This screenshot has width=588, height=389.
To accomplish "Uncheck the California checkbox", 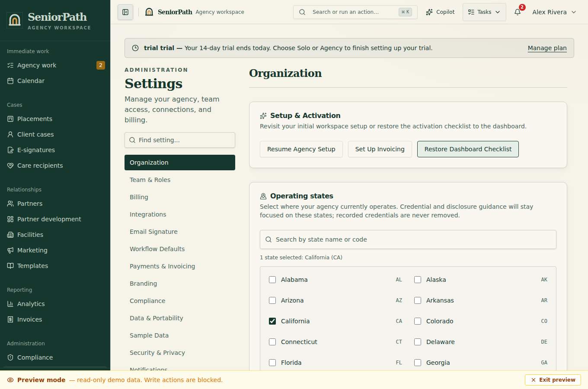I will [x=272, y=321].
